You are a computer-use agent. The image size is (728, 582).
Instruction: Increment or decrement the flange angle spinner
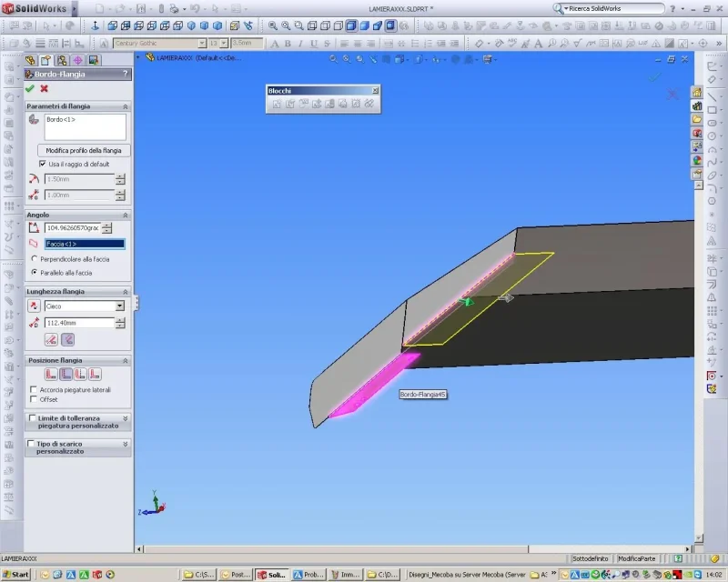[x=106, y=228]
